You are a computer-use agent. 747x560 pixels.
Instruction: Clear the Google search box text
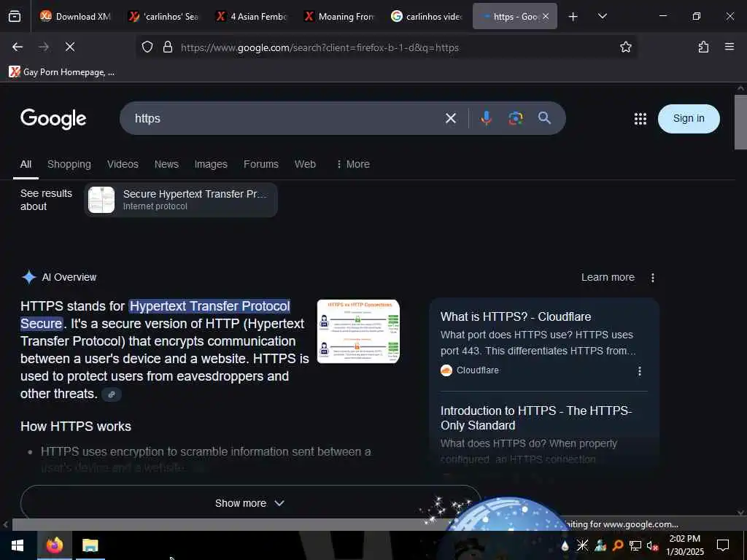[x=450, y=118]
